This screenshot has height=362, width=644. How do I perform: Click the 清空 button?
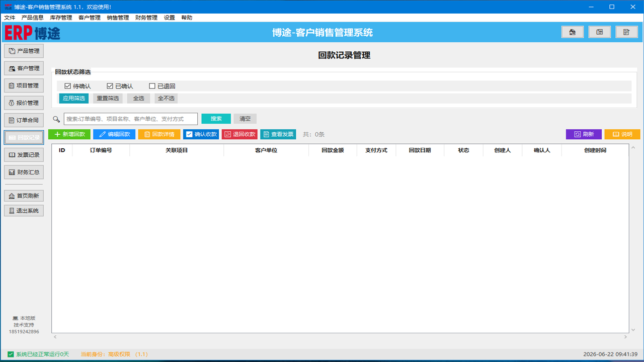[x=245, y=119]
